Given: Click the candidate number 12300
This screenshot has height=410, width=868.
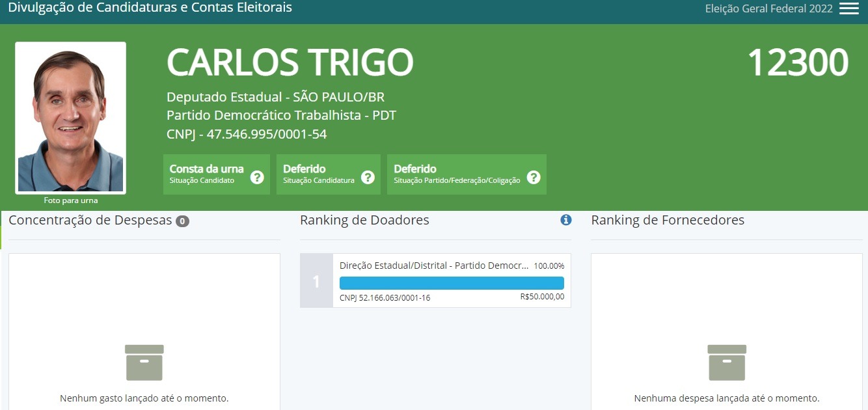Looking at the screenshot, I should (797, 63).
